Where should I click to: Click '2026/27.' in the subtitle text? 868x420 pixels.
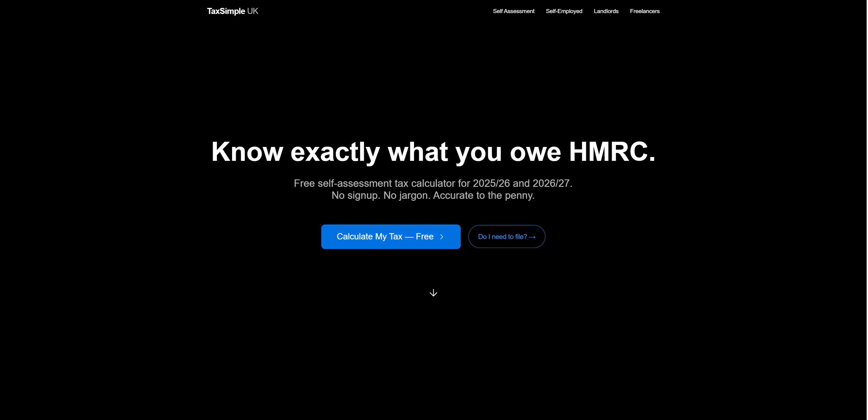click(553, 183)
